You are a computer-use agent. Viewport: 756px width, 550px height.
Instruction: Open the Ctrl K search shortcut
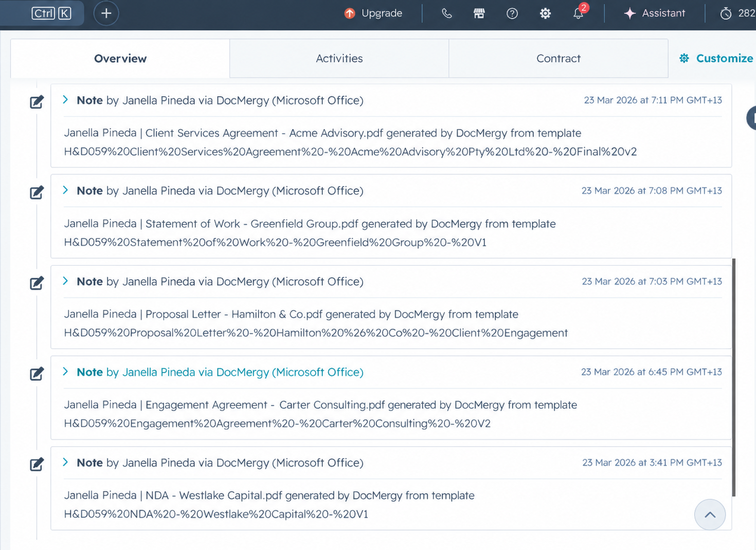click(51, 13)
